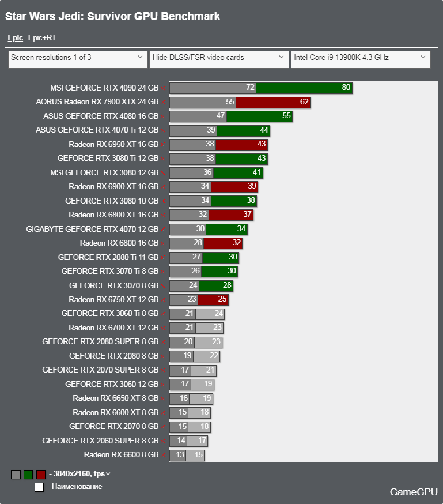This screenshot has width=443, height=504.
Task: Click the green 55 fps bar for RTX 4080
Action: [259, 116]
